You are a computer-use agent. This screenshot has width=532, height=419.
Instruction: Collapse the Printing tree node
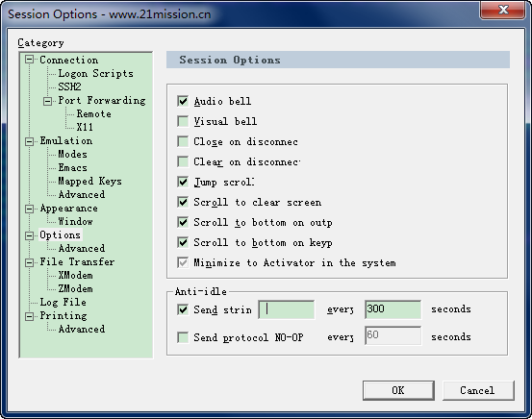point(30,316)
